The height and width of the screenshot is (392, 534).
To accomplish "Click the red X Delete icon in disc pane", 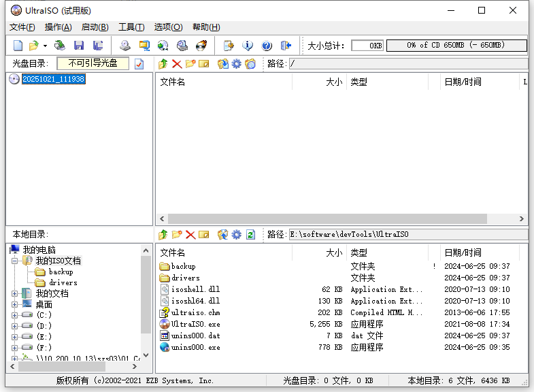I will click(x=177, y=64).
